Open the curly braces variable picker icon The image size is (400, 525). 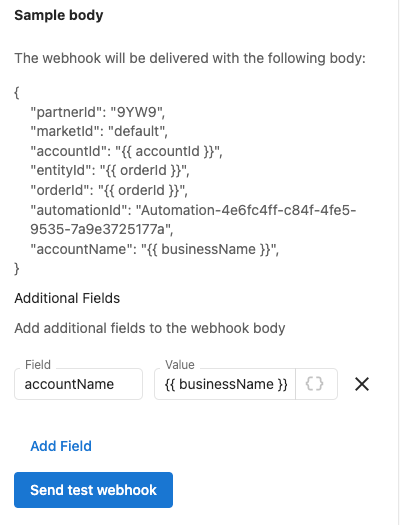click(x=315, y=384)
